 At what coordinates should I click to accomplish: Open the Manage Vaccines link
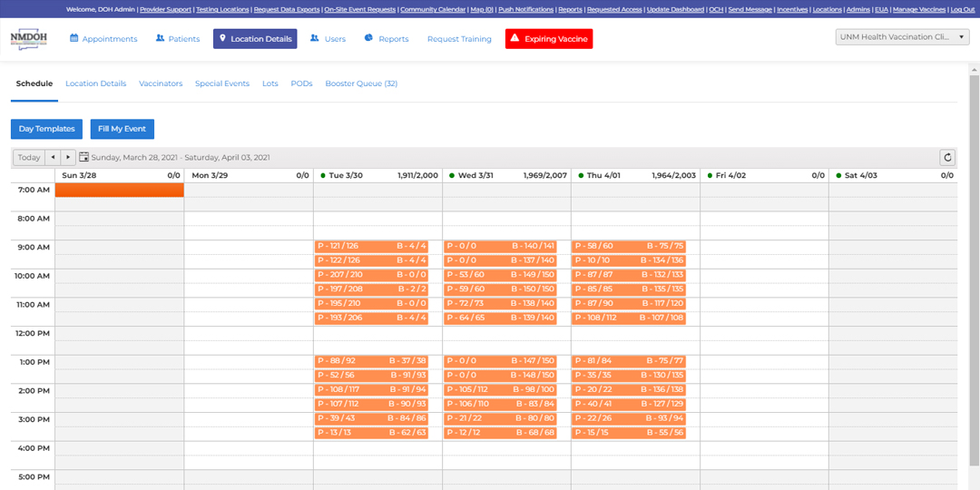coord(917,9)
